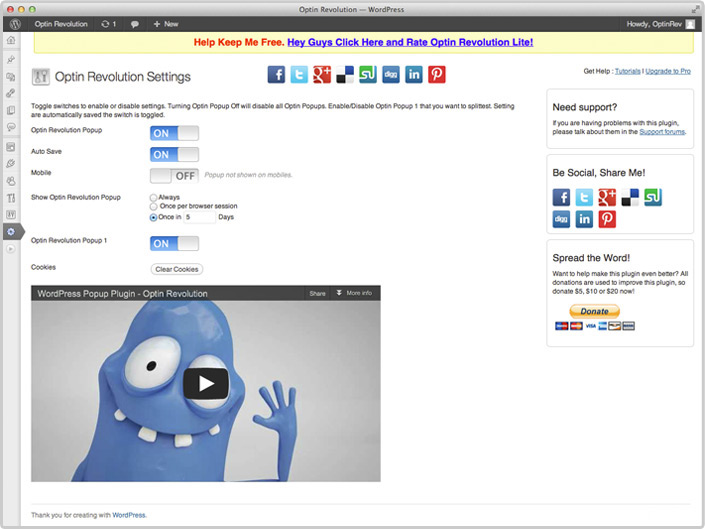Open the Upgrade to Pro link
Image resolution: width=705 pixels, height=529 pixels.
pyautogui.click(x=668, y=71)
